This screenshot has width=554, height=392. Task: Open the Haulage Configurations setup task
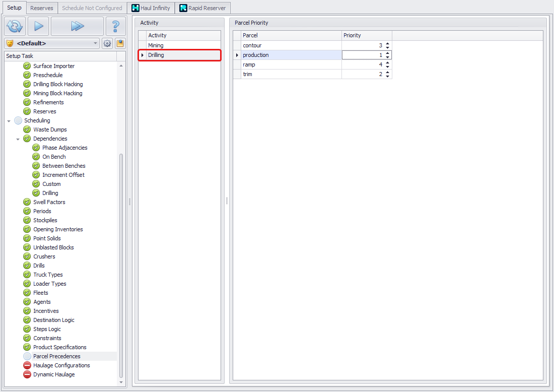point(61,365)
